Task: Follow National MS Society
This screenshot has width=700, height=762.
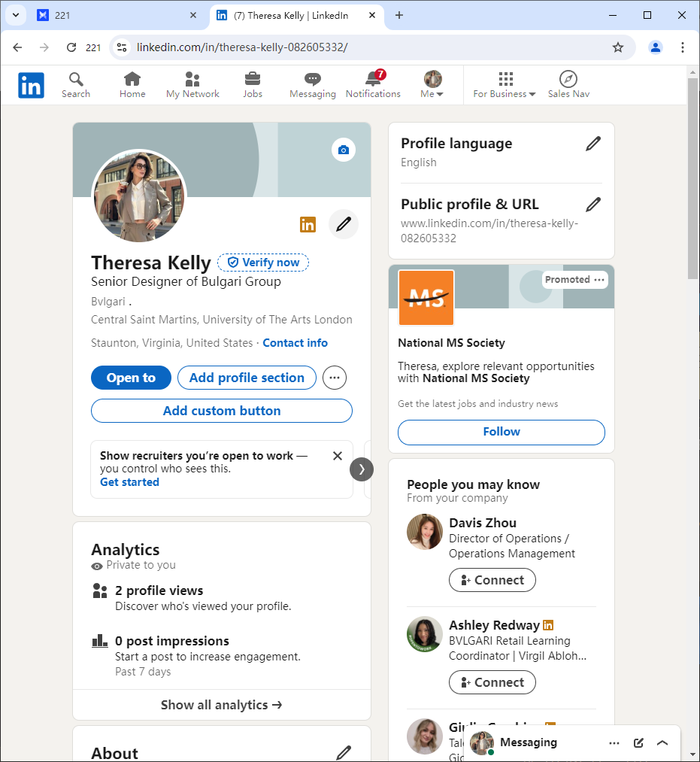Action: pos(502,432)
